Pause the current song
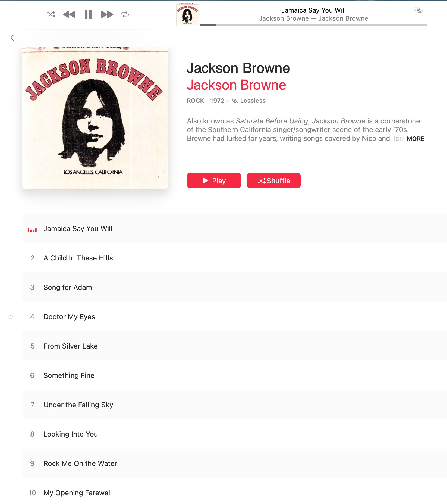The height and width of the screenshot is (504, 447). coord(88,14)
